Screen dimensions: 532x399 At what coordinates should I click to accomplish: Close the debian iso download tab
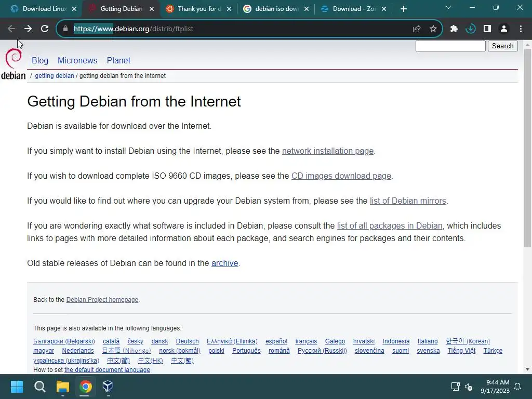tap(307, 9)
